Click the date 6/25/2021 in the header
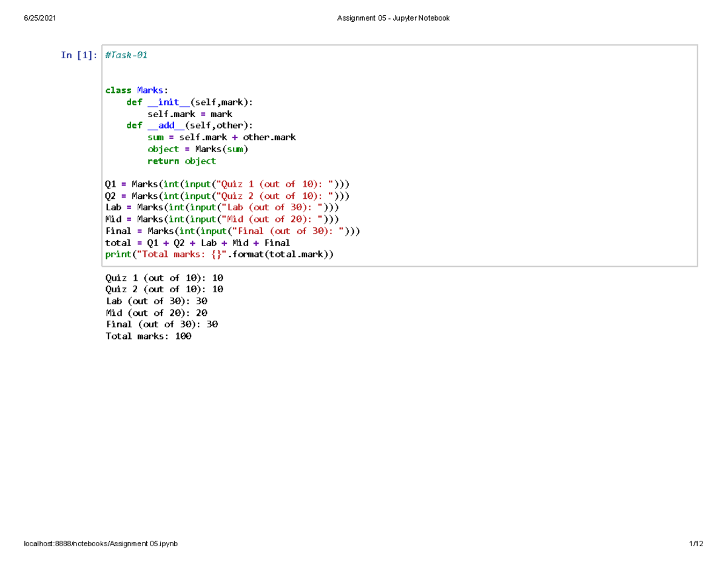 [x=39, y=18]
